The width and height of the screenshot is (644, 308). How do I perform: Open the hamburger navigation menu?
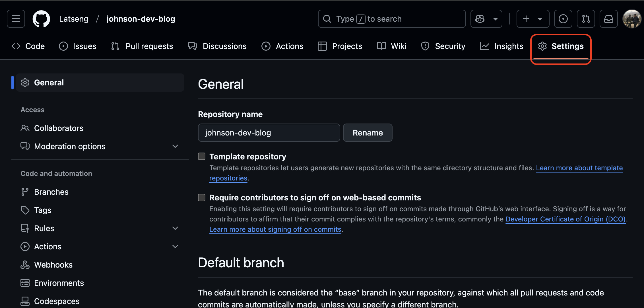pyautogui.click(x=16, y=19)
